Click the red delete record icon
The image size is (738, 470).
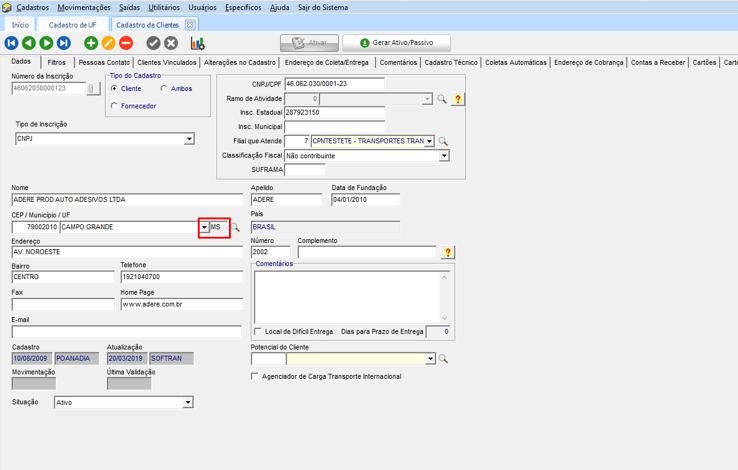[x=126, y=43]
